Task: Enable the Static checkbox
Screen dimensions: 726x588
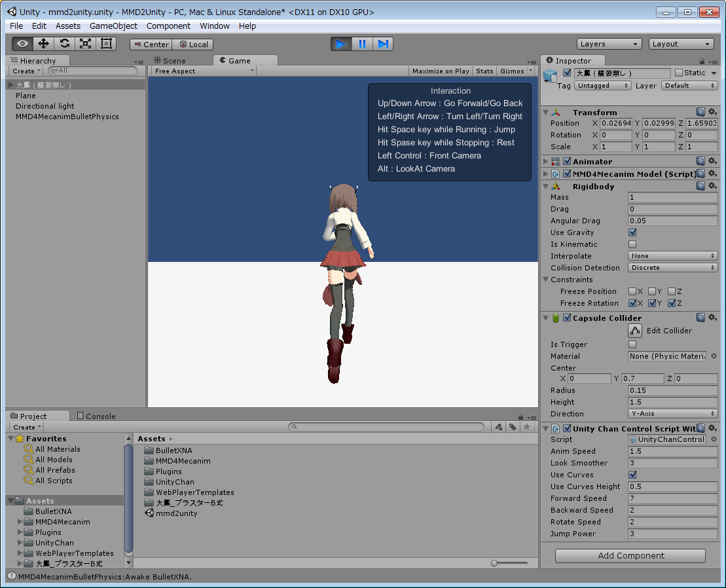Action: pyautogui.click(x=679, y=73)
